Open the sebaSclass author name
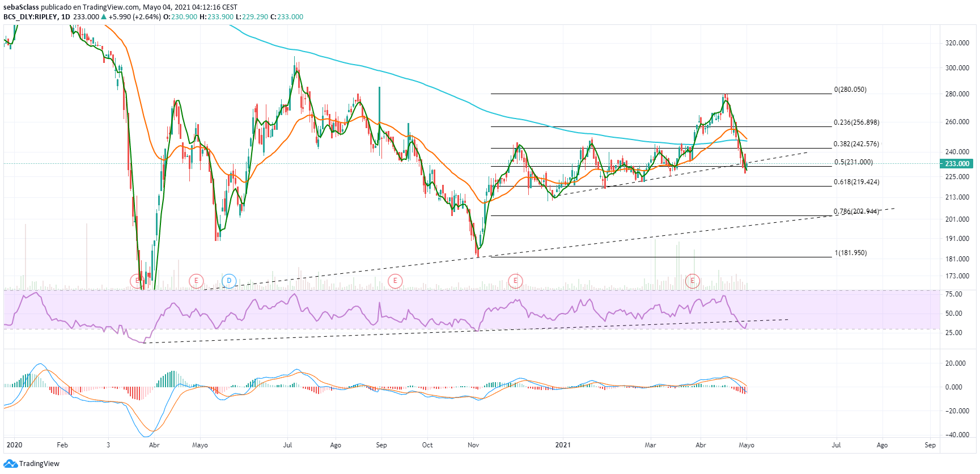This screenshot has height=474, width=980. 21,7
